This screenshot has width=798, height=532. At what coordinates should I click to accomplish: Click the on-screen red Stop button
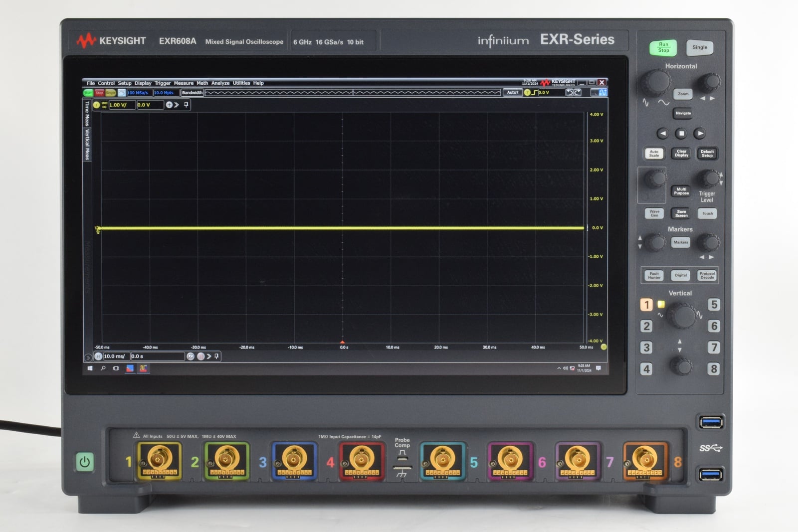pyautogui.click(x=99, y=93)
